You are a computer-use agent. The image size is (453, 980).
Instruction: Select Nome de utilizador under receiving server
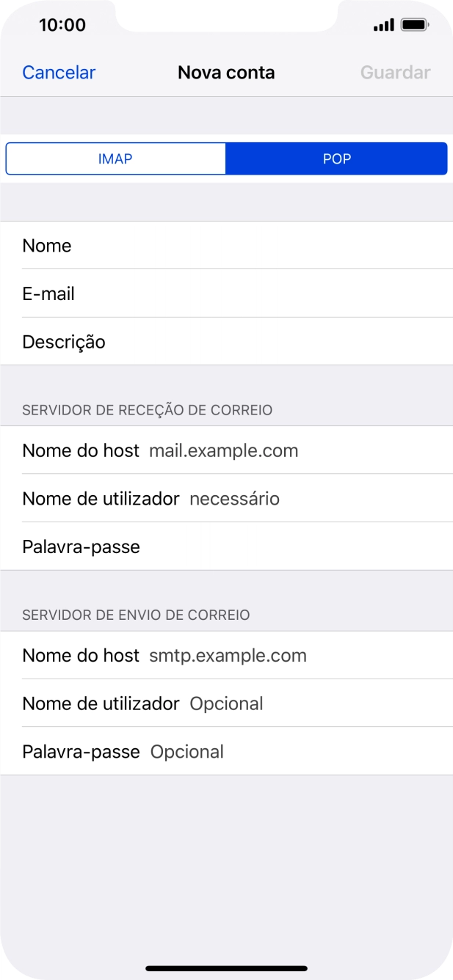(220, 498)
